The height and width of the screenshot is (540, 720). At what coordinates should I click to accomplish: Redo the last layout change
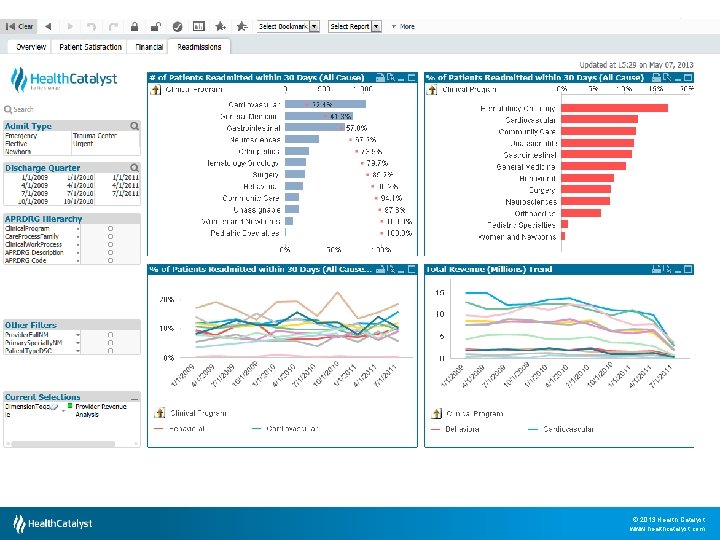113,27
